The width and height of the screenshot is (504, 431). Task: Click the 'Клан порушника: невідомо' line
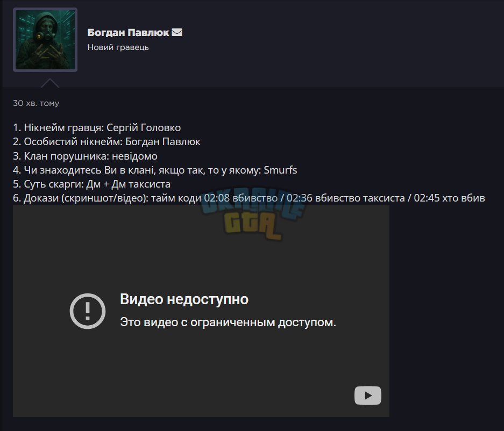(x=85, y=156)
